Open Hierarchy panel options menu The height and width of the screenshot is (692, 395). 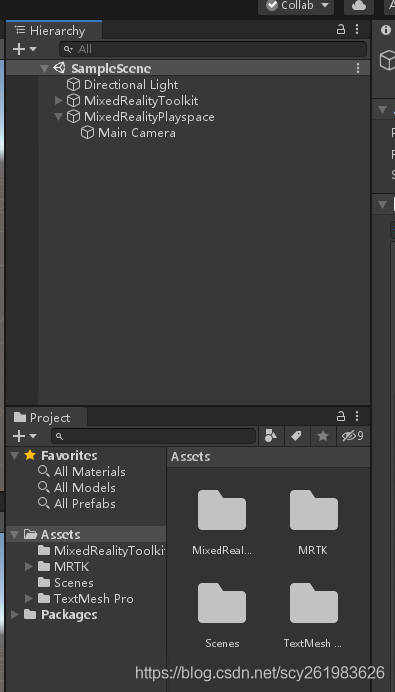click(357, 30)
